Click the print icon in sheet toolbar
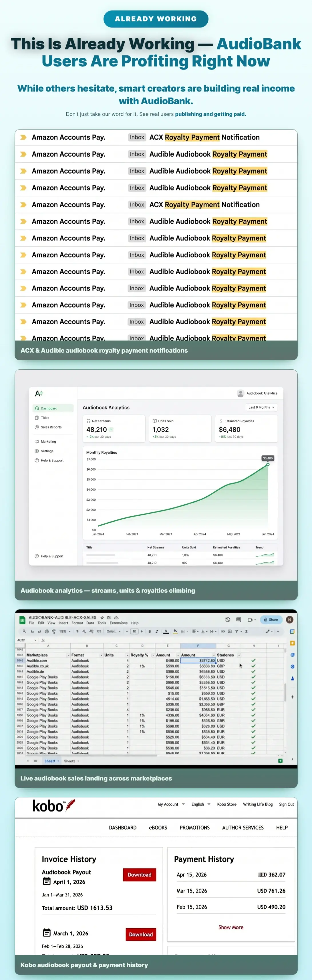The width and height of the screenshot is (312, 980). pyautogui.click(x=47, y=631)
